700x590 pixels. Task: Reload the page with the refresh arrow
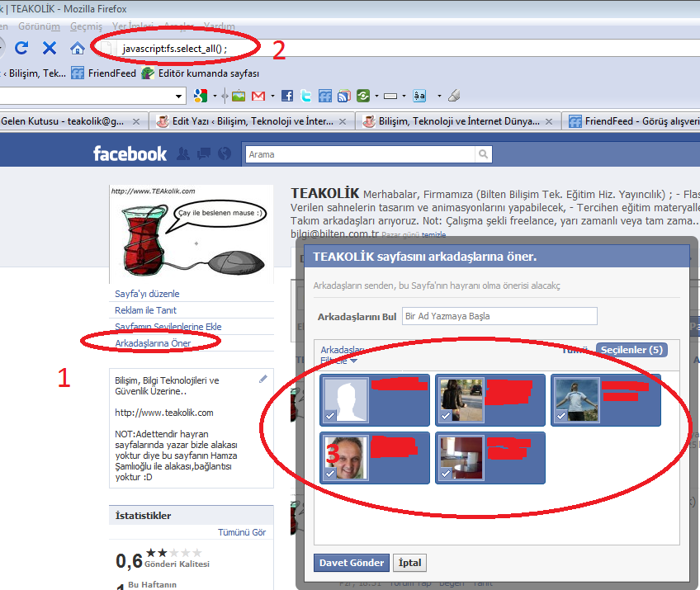[x=21, y=48]
